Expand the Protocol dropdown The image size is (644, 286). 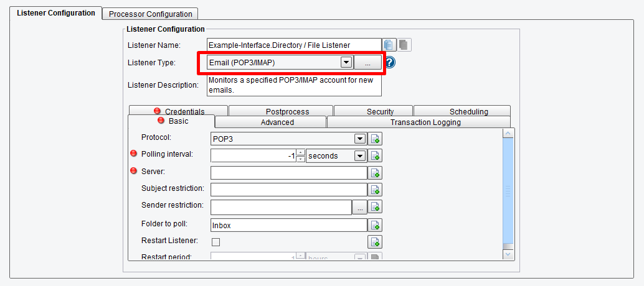359,139
